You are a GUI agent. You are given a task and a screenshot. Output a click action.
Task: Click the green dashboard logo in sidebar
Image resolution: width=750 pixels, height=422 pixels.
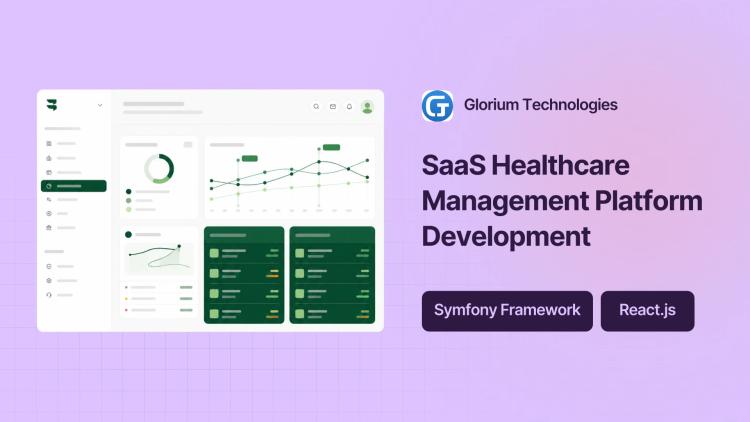pyautogui.click(x=52, y=105)
